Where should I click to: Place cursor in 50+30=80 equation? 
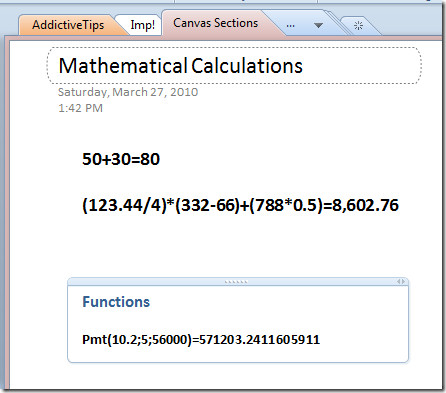tap(121, 159)
